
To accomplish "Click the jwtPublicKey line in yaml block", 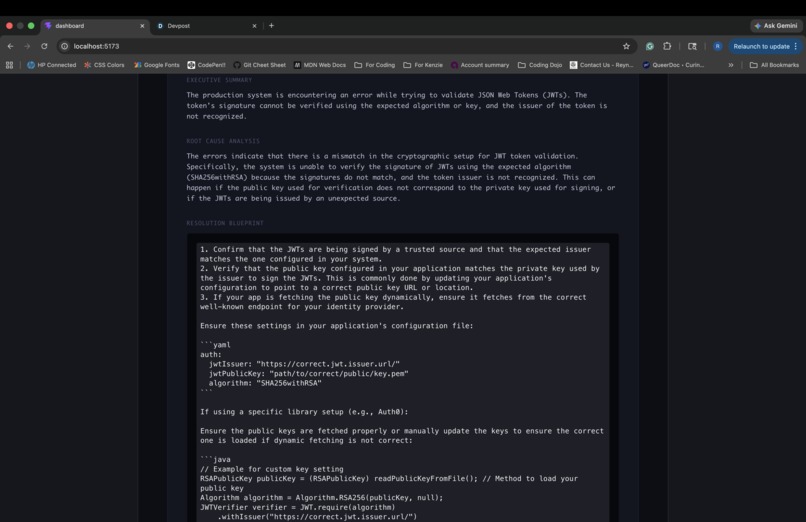I will 308,374.
